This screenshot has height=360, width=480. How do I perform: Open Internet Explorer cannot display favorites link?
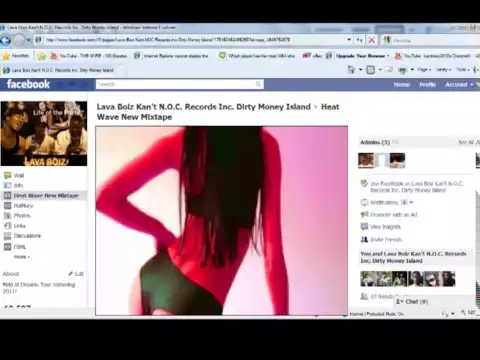coord(171,56)
